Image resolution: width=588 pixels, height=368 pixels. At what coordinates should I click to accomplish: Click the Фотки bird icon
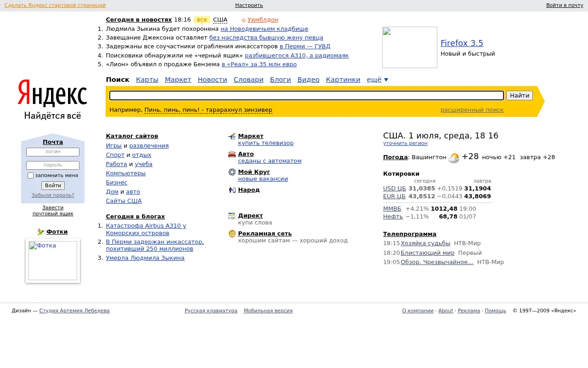click(41, 232)
